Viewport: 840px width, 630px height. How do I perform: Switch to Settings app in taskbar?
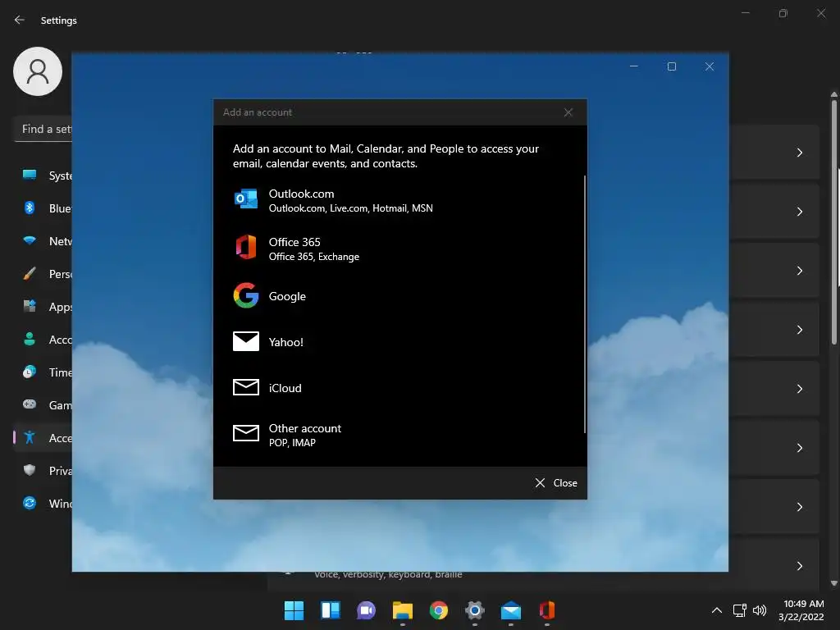(x=475, y=610)
